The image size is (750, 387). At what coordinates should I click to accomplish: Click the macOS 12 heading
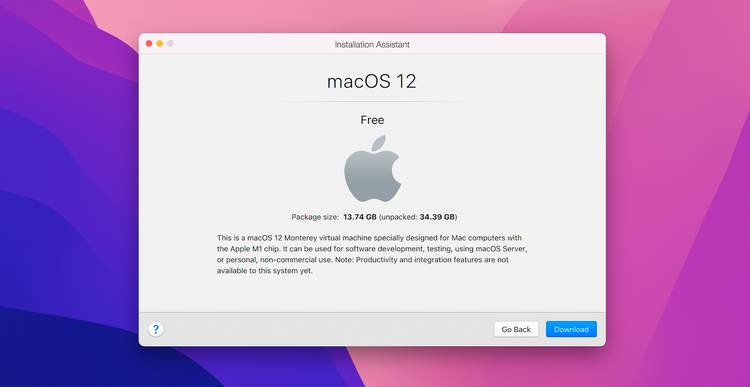coord(372,81)
